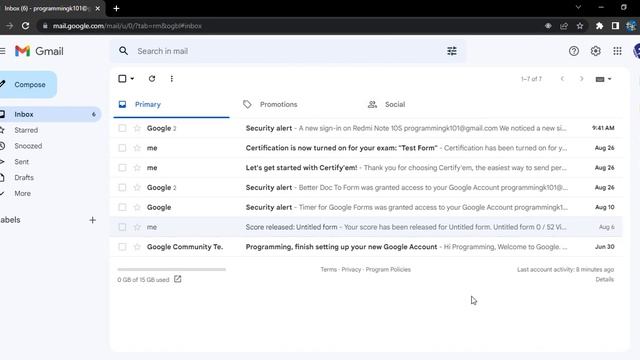The width and height of the screenshot is (640, 360).
Task: Refresh the inbox
Action: point(152,78)
